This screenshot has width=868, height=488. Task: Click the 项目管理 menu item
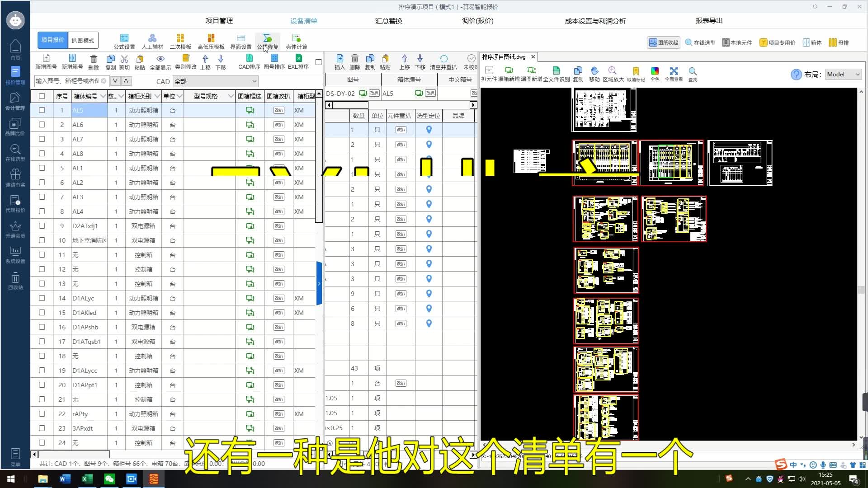tap(219, 20)
